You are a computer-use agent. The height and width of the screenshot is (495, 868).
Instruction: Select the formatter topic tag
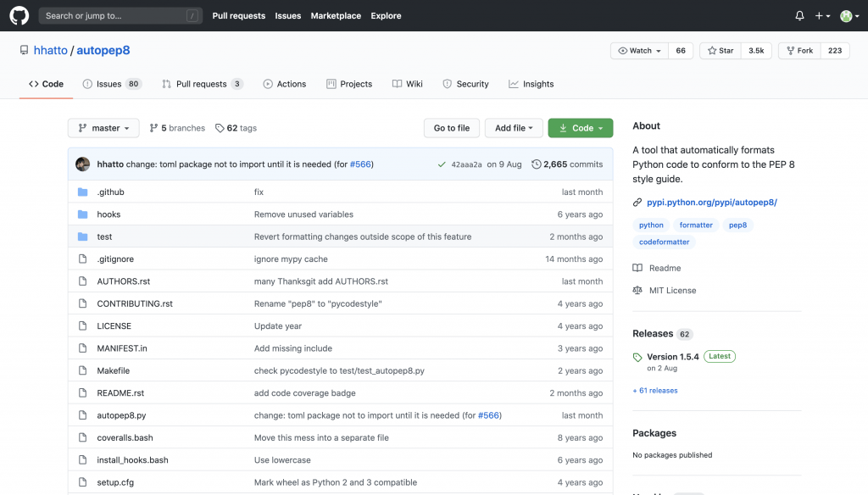click(696, 225)
